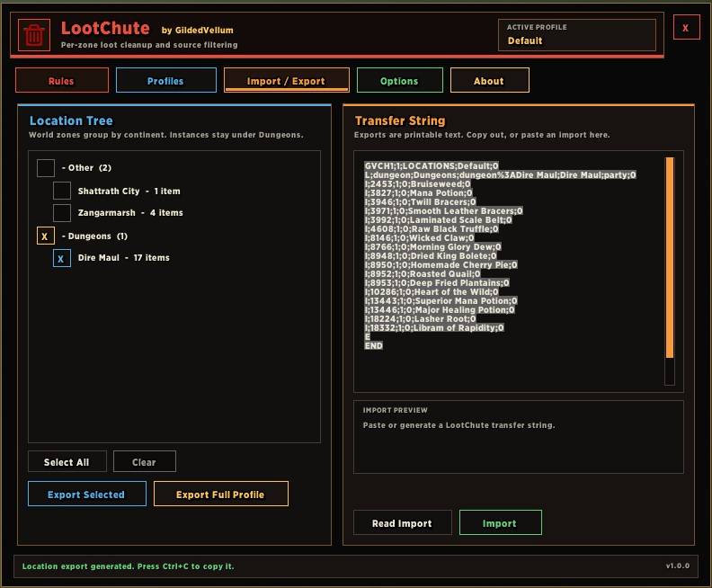Uncheck the Dire Maul checkbox
This screenshot has height=588, width=712.
pyautogui.click(x=62, y=258)
